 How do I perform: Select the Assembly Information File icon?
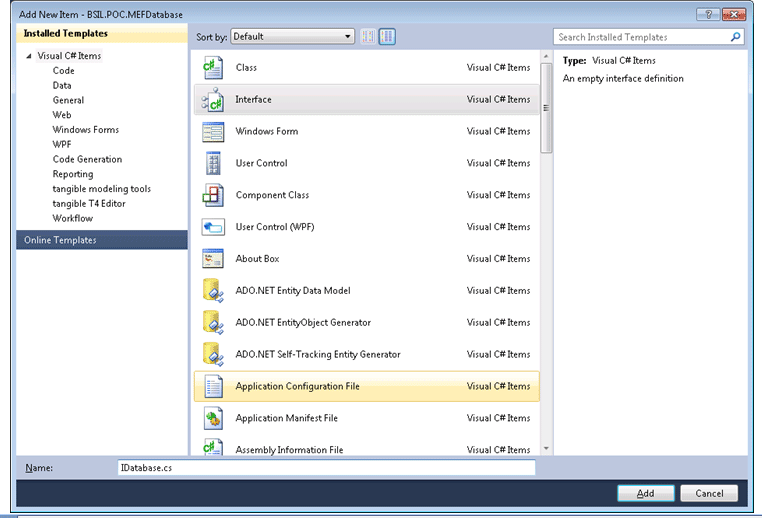(213, 448)
